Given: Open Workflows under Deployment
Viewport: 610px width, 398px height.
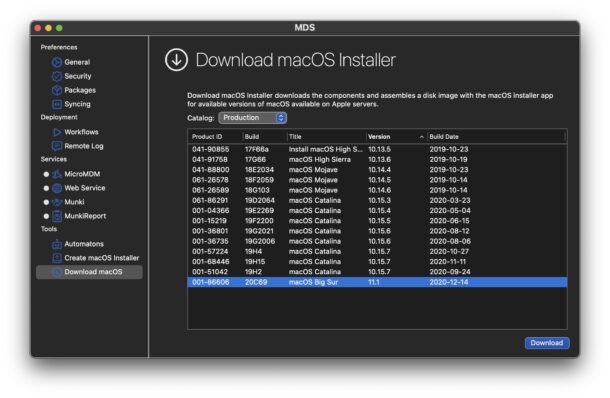Looking at the screenshot, I should (81, 132).
